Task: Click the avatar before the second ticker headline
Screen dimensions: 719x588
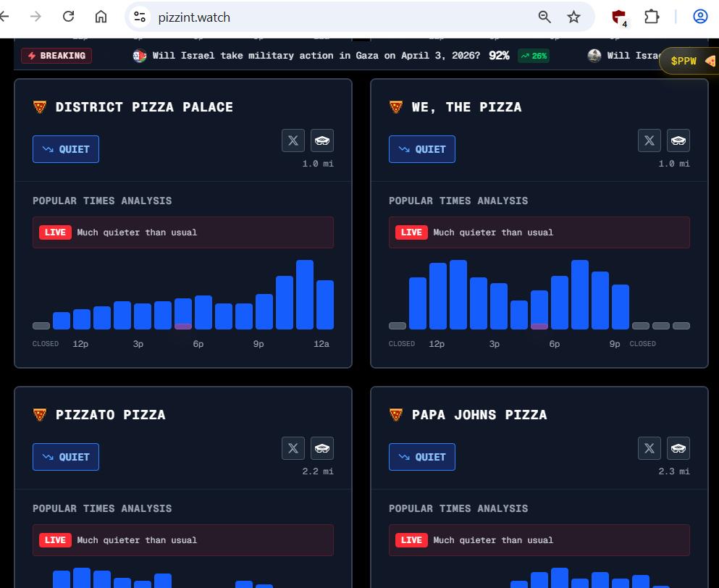Action: point(594,56)
